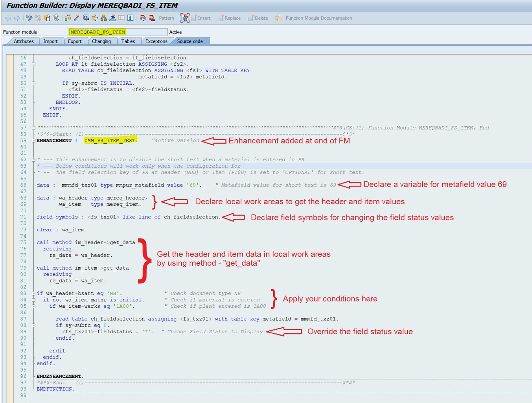Click the Enhance spiral icon
Screen dimensions: 532x403
tap(56, 18)
